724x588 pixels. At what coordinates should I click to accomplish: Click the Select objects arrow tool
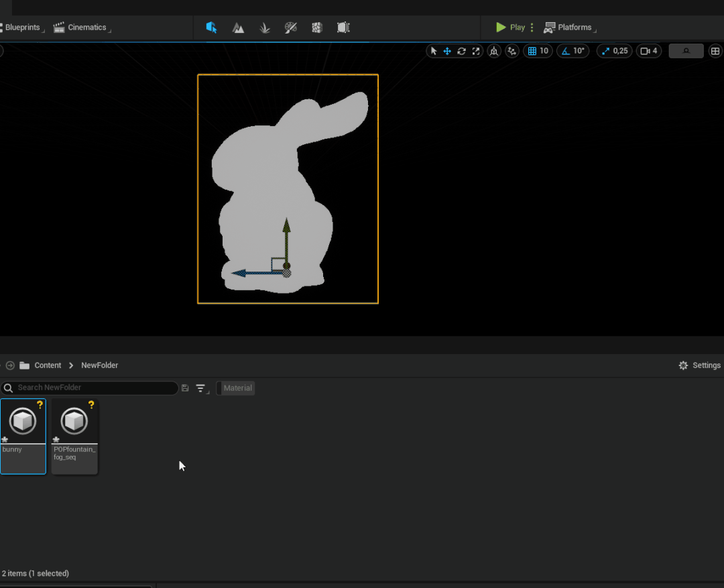click(433, 51)
